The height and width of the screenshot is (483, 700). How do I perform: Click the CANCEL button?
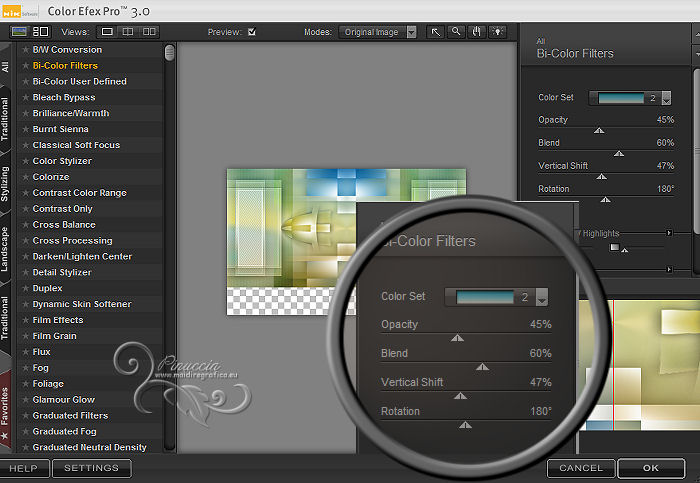[581, 468]
